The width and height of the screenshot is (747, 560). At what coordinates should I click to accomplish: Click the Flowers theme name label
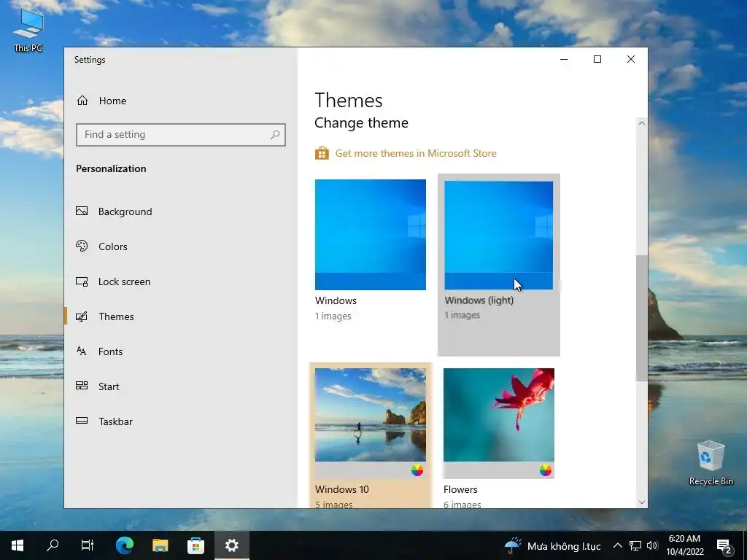tap(460, 489)
